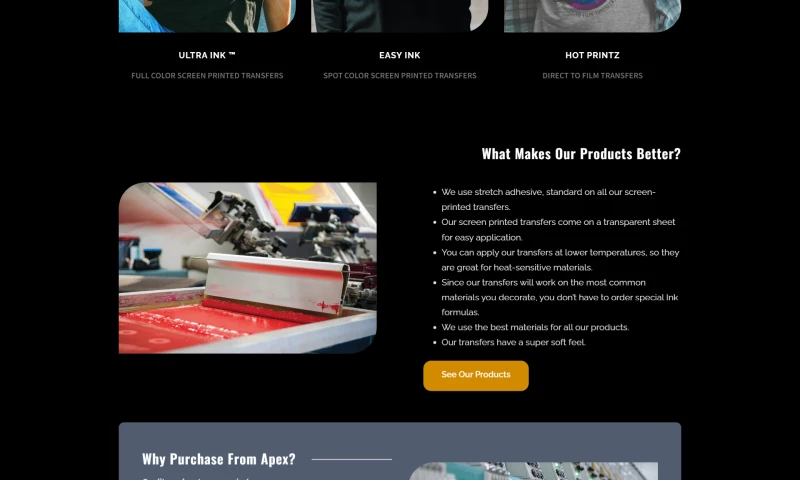Screen dimensions: 800x480
Task: Click the lower temperatures bullet point
Action: coord(560,260)
